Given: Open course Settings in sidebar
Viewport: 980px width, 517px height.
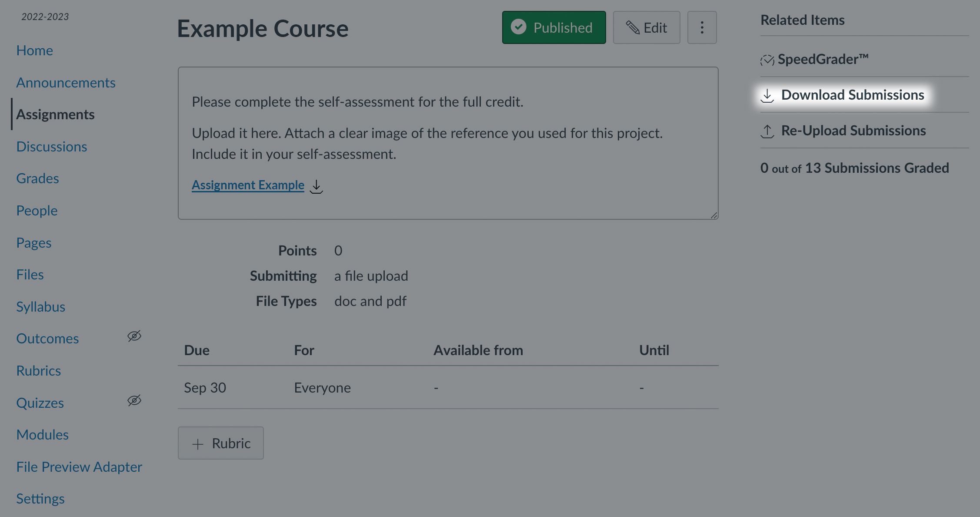Looking at the screenshot, I should click(x=40, y=499).
